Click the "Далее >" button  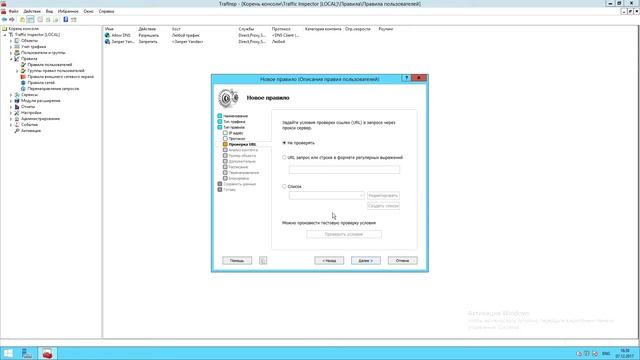point(366,260)
